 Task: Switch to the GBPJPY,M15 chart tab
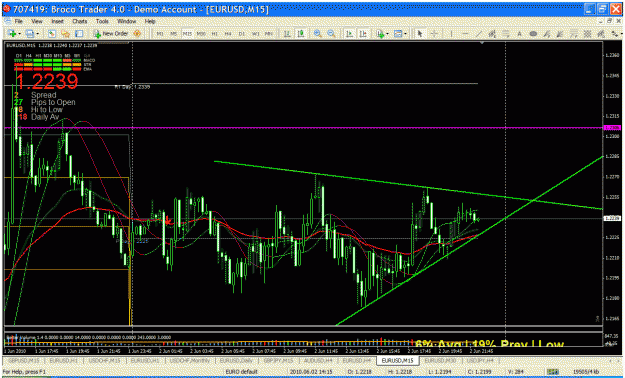click(x=278, y=360)
